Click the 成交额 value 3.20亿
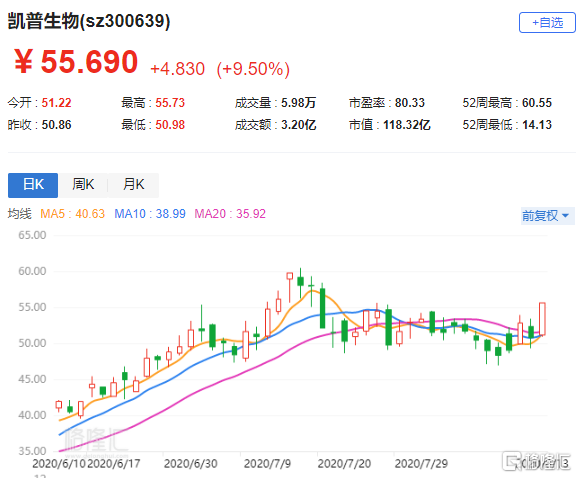 pyautogui.click(x=298, y=125)
